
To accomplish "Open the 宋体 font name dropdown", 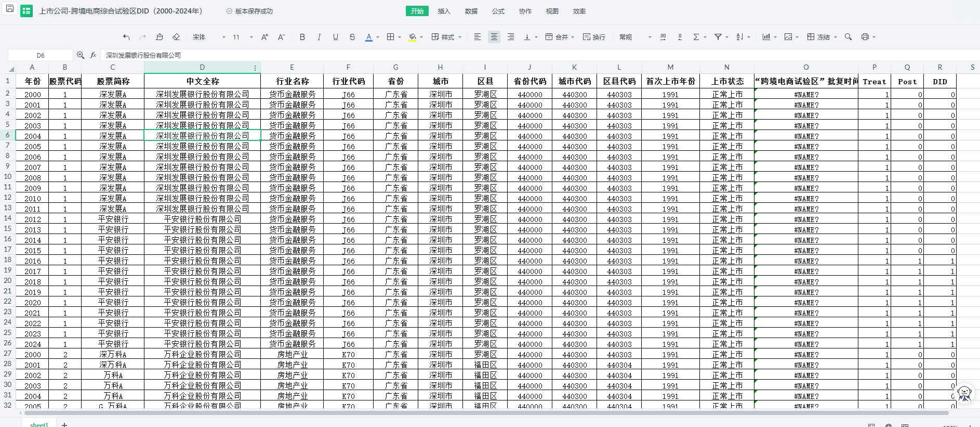I will tap(209, 37).
